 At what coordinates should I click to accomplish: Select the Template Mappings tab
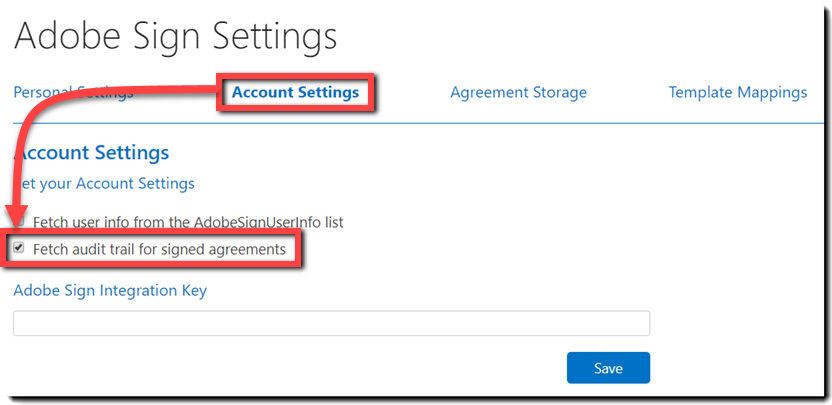(737, 93)
